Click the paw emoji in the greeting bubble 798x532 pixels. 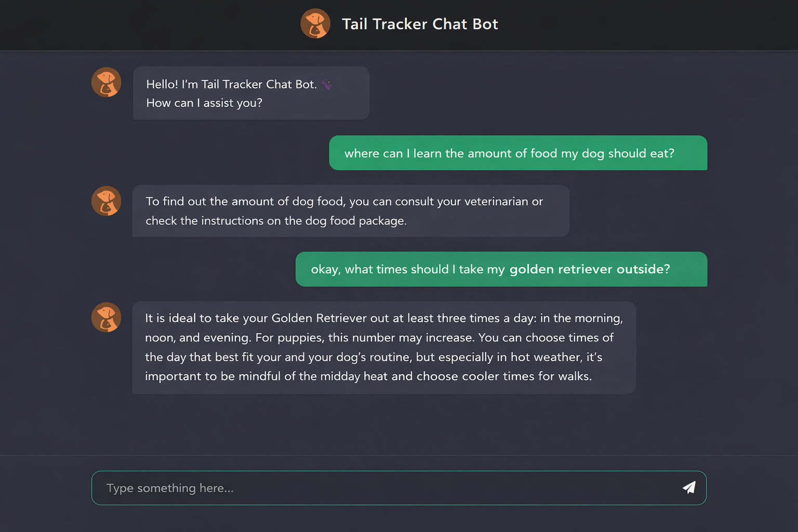(x=326, y=84)
